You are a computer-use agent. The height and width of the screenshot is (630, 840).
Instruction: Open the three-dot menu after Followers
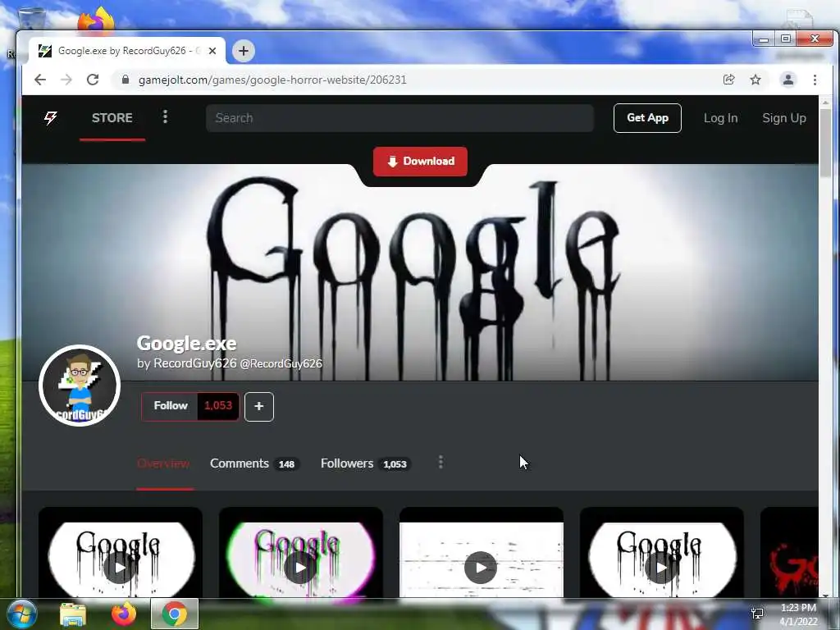441,463
